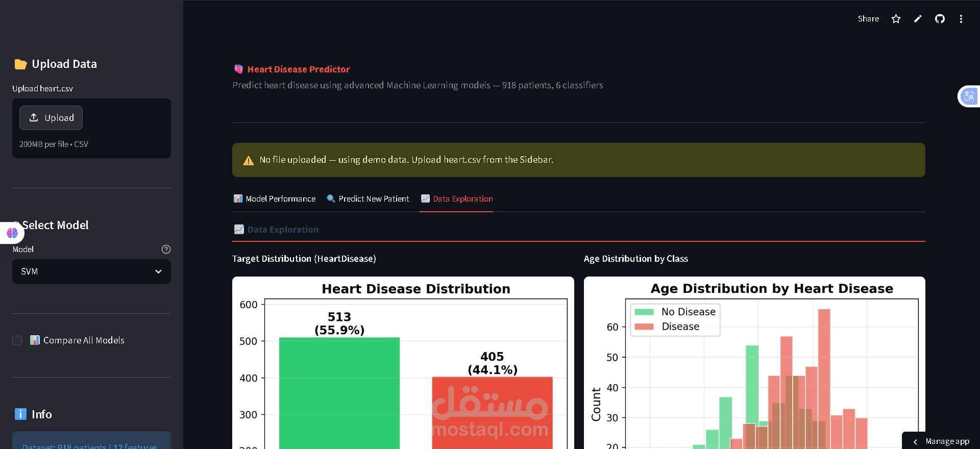Click the green 513 (55.9%) bar
This screenshot has height=449, width=980.
pos(339,393)
